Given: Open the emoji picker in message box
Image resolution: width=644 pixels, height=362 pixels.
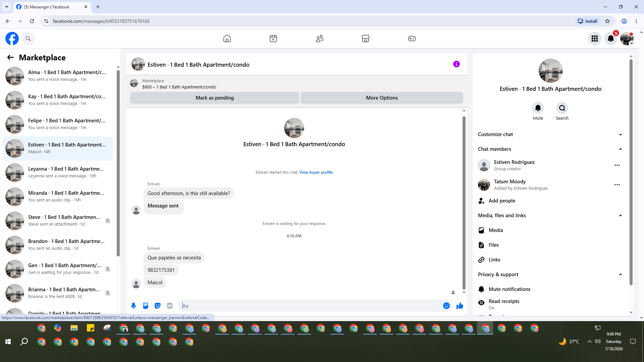Looking at the screenshot, I should (446, 306).
